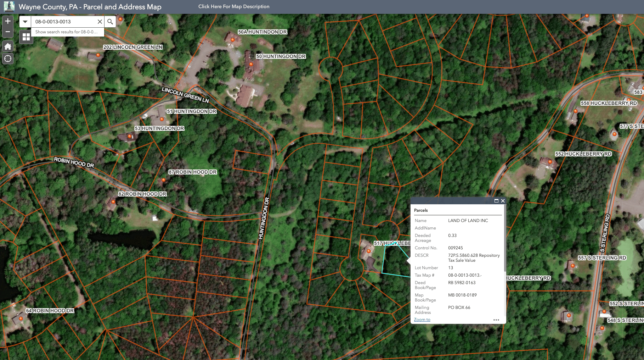Image resolution: width=644 pixels, height=360 pixels.
Task: Click address point at 82 Robin Hood Dr
Action: [113, 202]
